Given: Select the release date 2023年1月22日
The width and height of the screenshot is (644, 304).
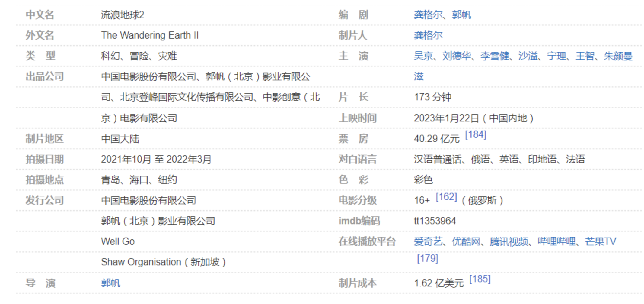Looking at the screenshot, I should pyautogui.click(x=446, y=118).
